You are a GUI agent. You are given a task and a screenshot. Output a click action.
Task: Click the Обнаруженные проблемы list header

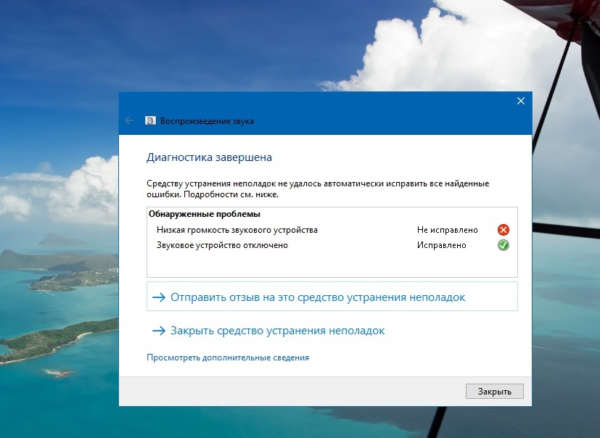(x=204, y=214)
